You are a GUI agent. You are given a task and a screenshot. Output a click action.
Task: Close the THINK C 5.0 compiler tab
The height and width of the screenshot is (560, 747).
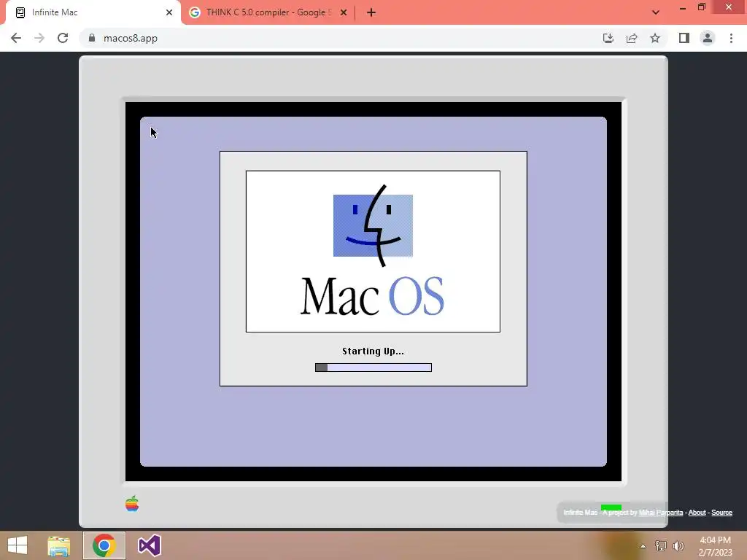[x=344, y=12]
